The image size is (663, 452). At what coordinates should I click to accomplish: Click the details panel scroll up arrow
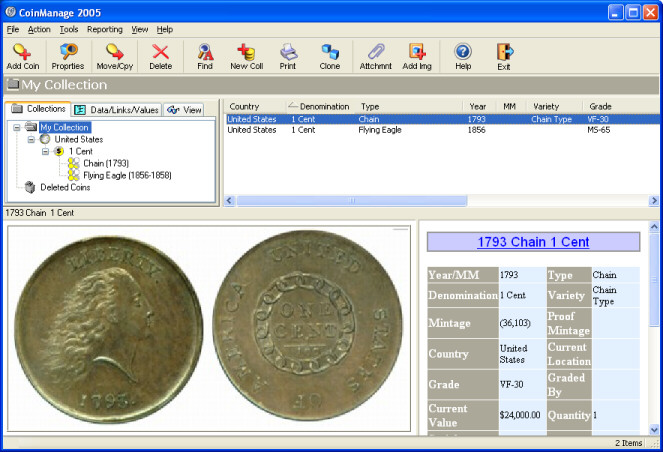click(x=654, y=227)
